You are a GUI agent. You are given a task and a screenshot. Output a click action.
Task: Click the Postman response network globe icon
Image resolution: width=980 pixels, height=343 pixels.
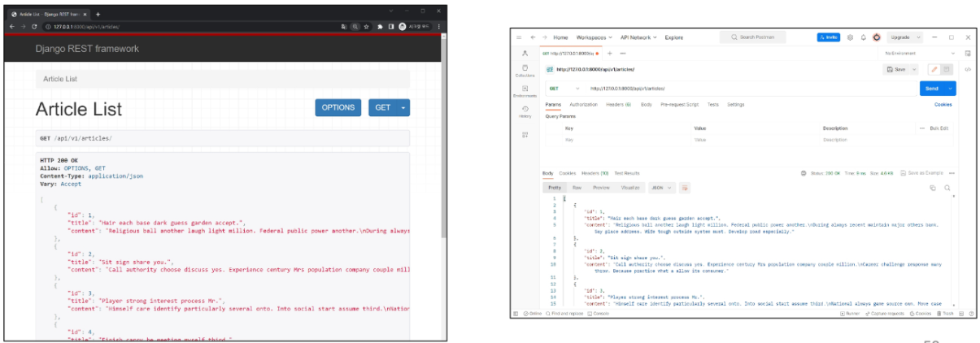point(804,173)
